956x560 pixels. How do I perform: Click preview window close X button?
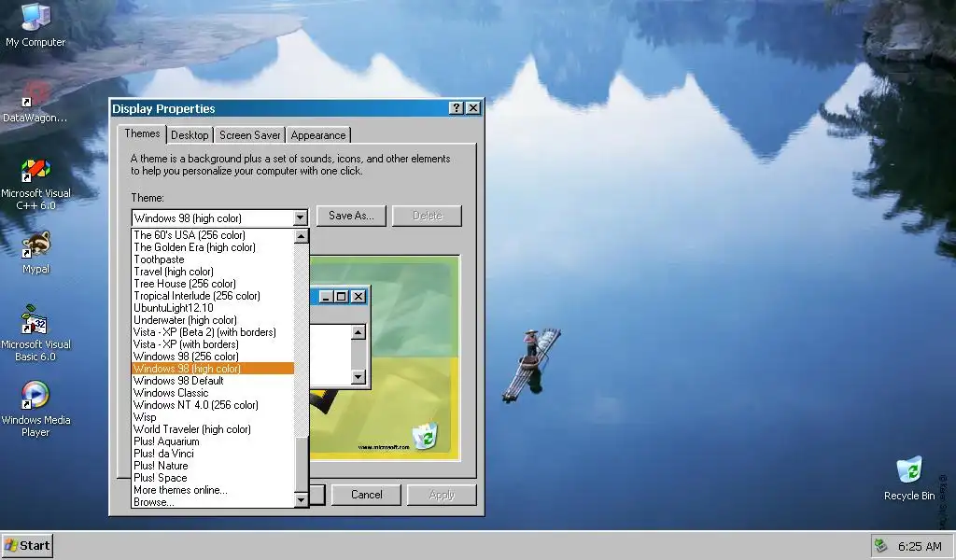358,296
